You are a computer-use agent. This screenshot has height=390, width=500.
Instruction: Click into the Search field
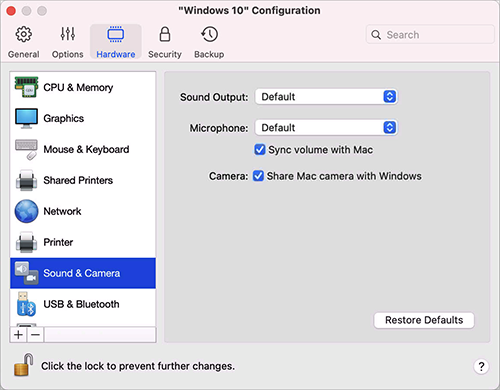430,35
